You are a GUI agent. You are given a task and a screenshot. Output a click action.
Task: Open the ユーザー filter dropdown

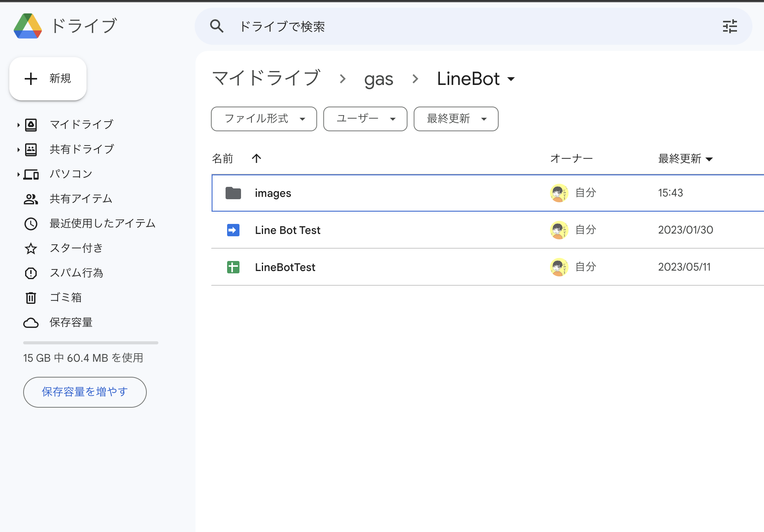(x=365, y=119)
